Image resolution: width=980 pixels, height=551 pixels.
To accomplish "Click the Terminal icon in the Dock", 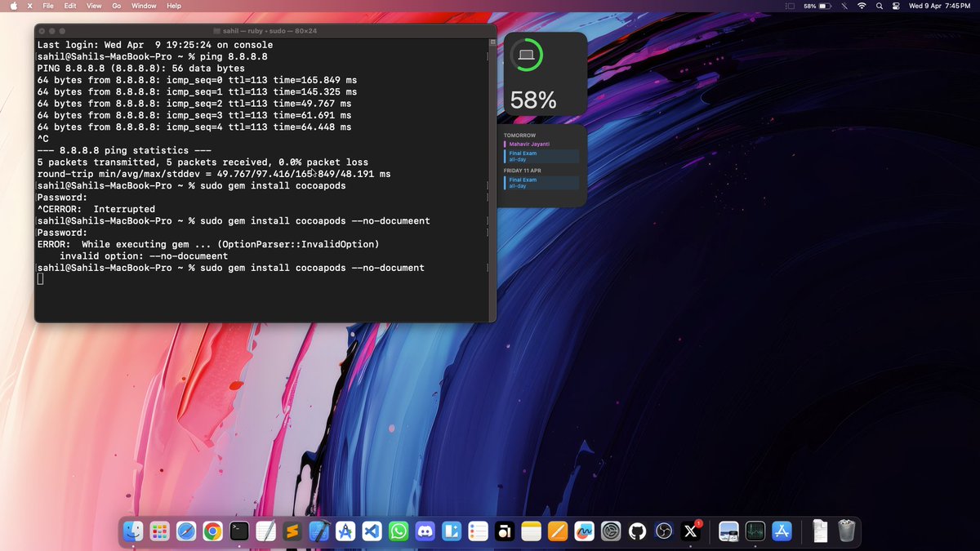I will pyautogui.click(x=239, y=531).
